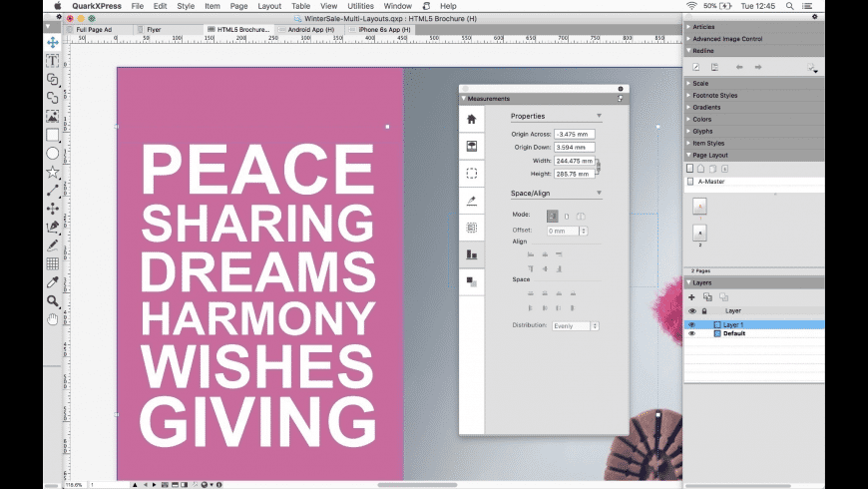Viewport: 868px width, 489px height.
Task: Select Item Relative align mode
Action: point(552,216)
